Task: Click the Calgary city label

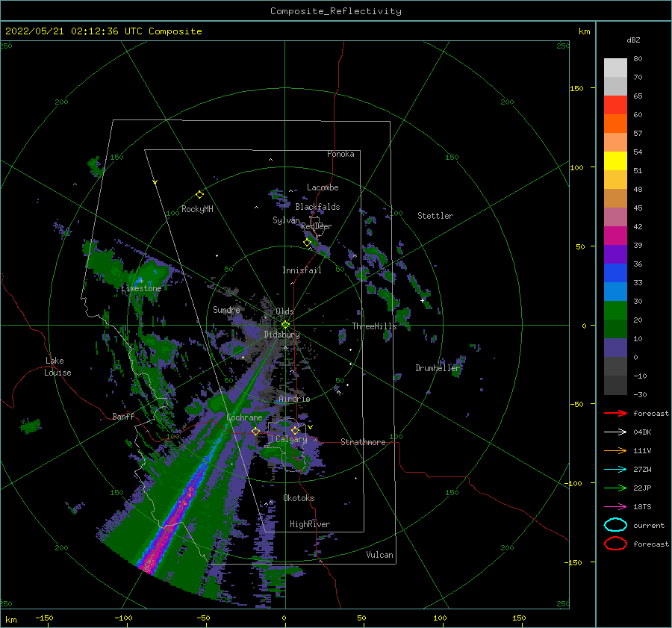Action: click(291, 439)
